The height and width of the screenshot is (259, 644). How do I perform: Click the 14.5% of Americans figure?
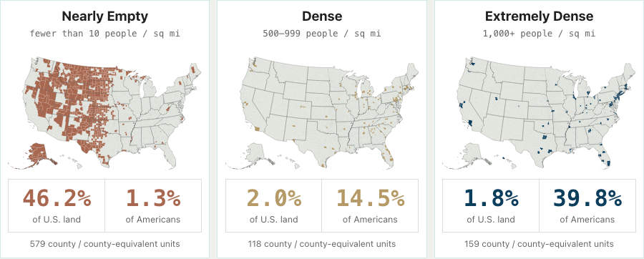371,205
